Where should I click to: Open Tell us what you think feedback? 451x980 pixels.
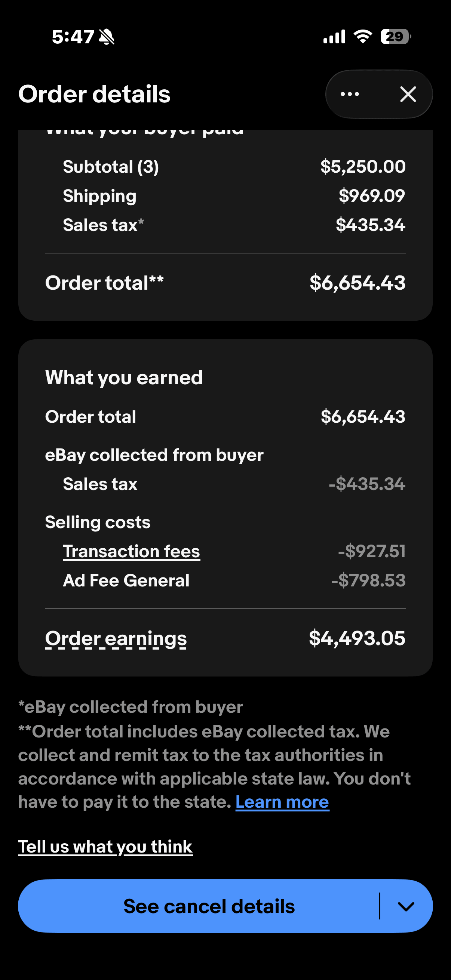click(105, 847)
